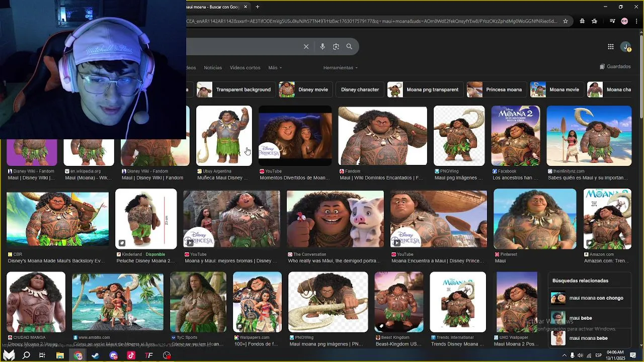Screen dimensions: 644x362
Task: Open the theinfinitynz.com Maui beach image
Action: [589, 136]
